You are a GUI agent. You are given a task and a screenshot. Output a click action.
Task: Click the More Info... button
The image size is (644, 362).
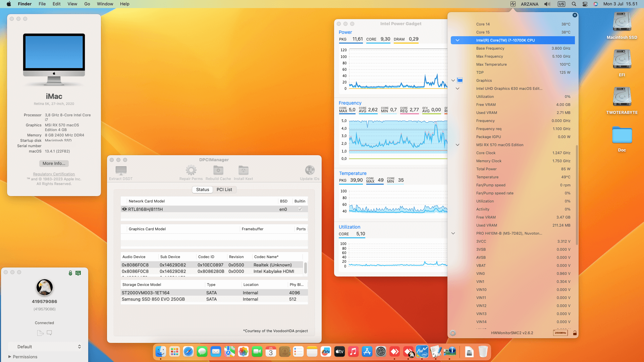[54, 164]
